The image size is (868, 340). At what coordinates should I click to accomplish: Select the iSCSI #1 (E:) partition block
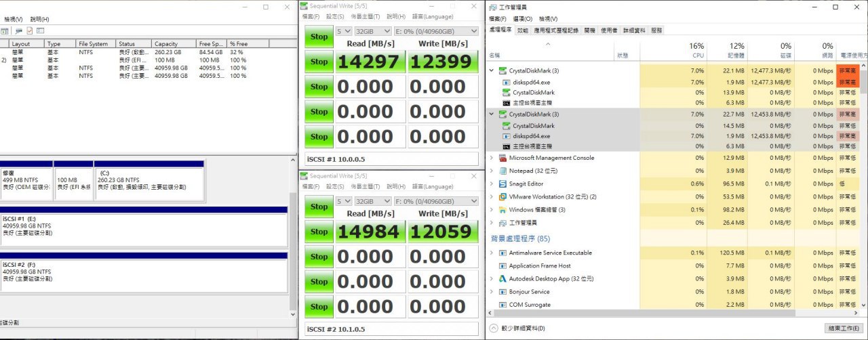(144, 228)
